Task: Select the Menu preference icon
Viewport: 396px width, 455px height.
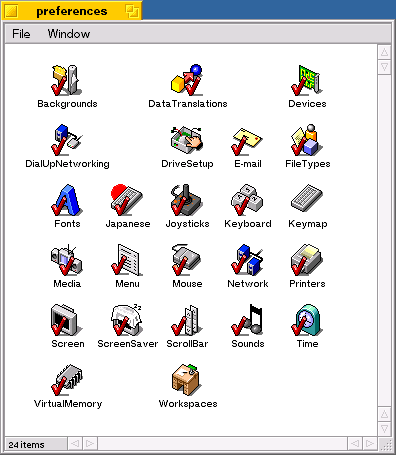Action: tap(127, 260)
